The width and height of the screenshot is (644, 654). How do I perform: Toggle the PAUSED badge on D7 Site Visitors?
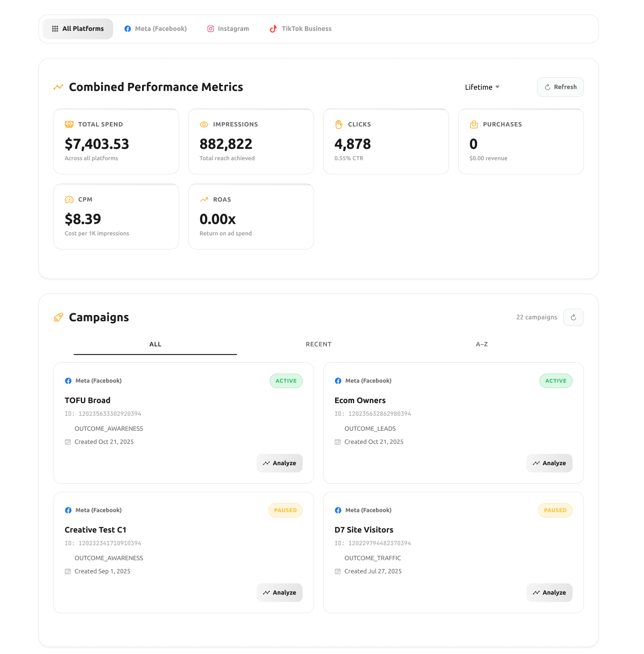pyautogui.click(x=555, y=510)
